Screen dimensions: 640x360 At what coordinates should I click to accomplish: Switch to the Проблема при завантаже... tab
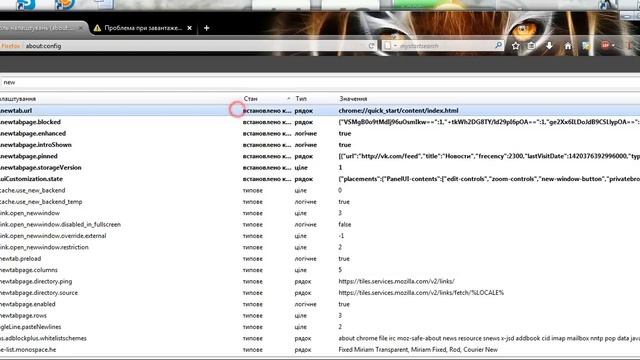(143, 28)
